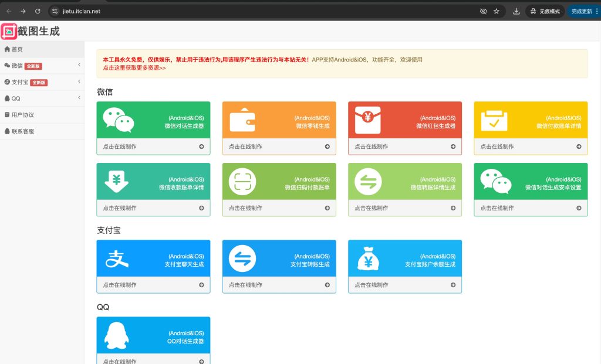Click 点击在线制作 under 微信转账详情生成
601x364 pixels.
[x=371, y=208]
